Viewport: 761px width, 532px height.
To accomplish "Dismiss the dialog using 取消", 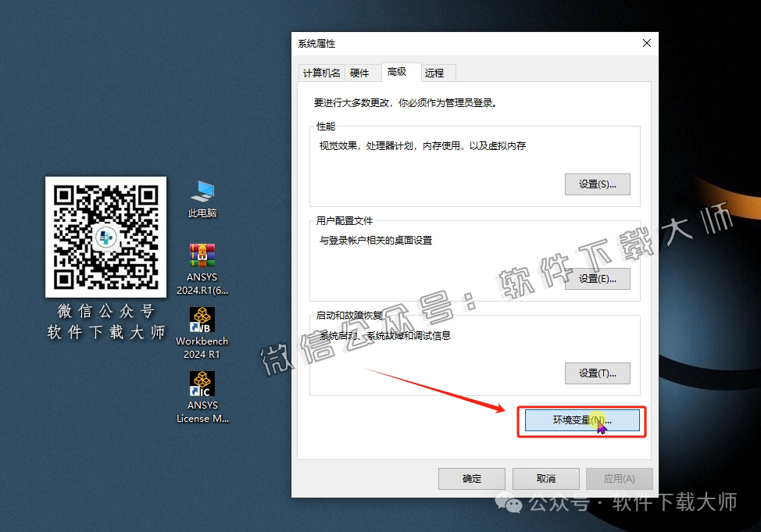I will point(545,478).
